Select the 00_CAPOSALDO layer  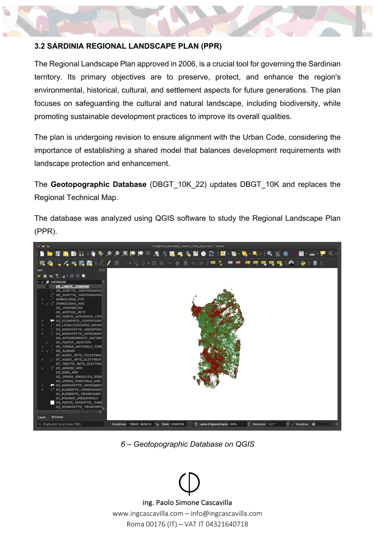coord(69,308)
